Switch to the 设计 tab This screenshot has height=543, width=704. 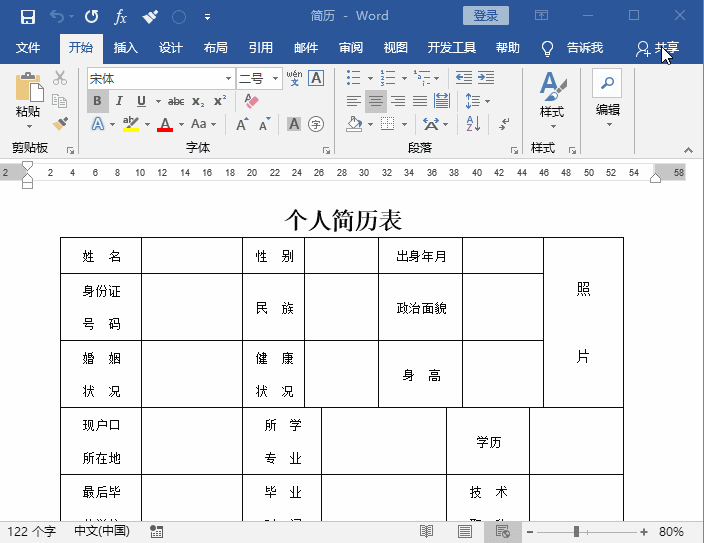[170, 48]
